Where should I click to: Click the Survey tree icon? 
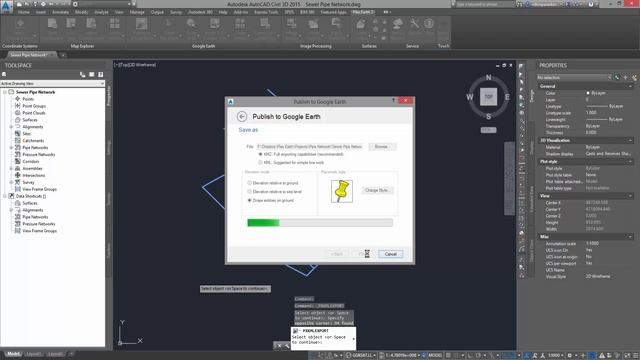pyautogui.click(x=18, y=182)
